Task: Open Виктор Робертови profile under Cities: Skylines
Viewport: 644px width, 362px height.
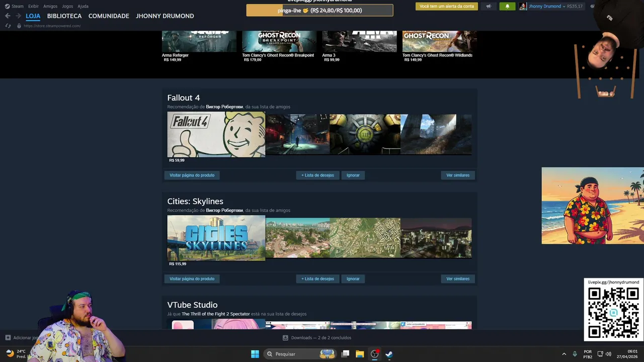Action: 224,210
